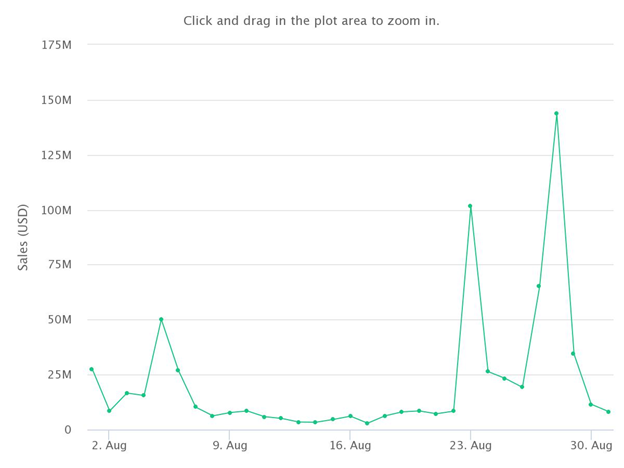The image size is (624, 468).
Task: Click the 175M y-axis label
Action: click(x=57, y=45)
